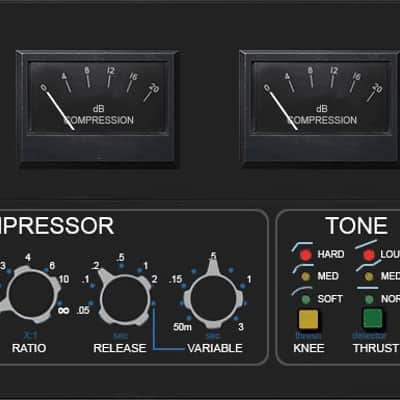
Task: Click the 2 mark on the RELEASE knob
Action: pyautogui.click(x=155, y=279)
